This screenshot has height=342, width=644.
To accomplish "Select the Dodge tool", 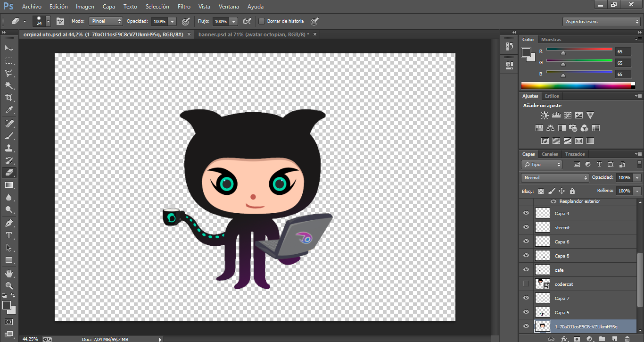I will point(9,209).
